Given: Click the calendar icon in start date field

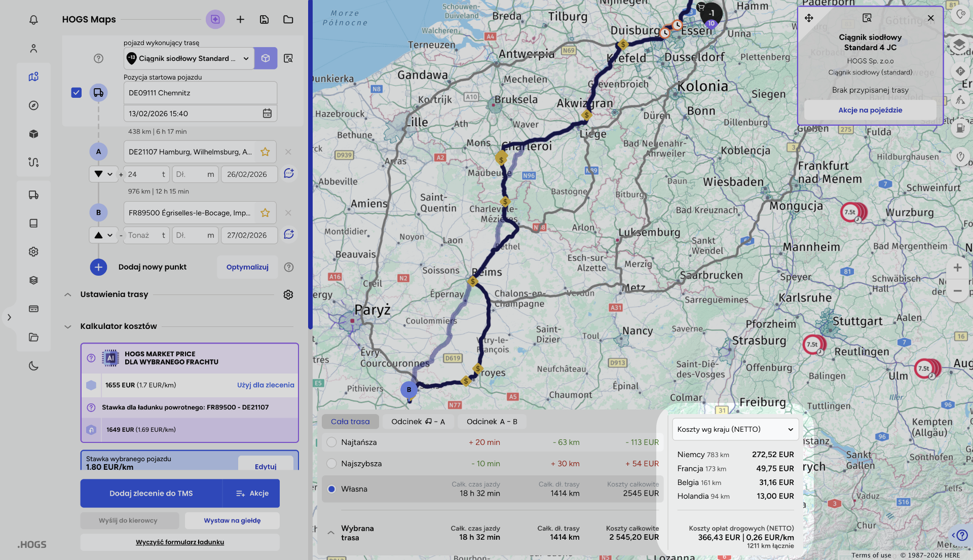Looking at the screenshot, I should (x=267, y=114).
